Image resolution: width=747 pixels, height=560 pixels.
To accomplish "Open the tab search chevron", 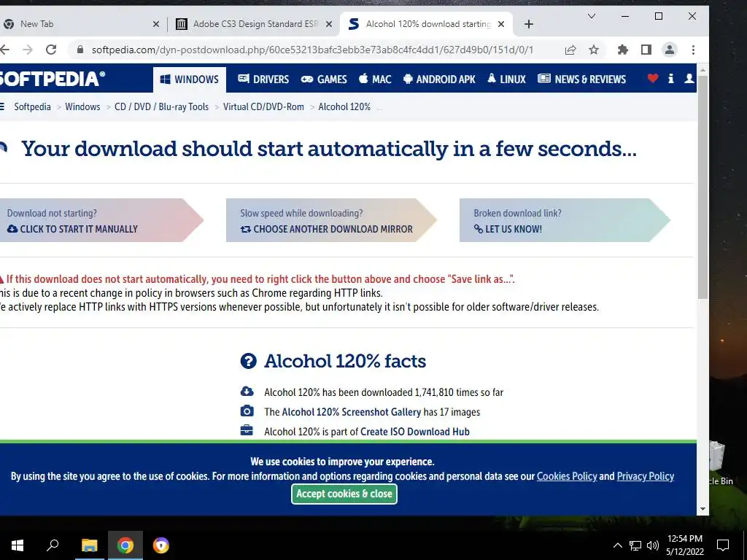I will click(591, 16).
